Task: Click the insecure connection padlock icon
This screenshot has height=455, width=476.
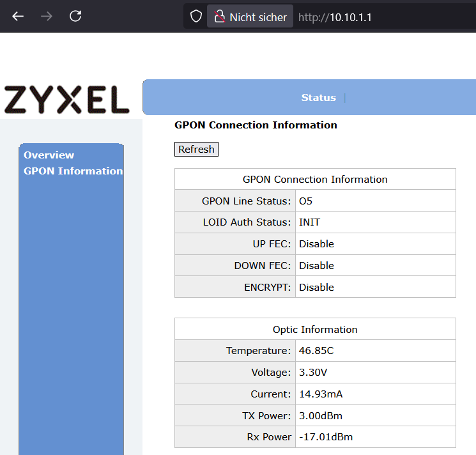Action: coord(219,17)
